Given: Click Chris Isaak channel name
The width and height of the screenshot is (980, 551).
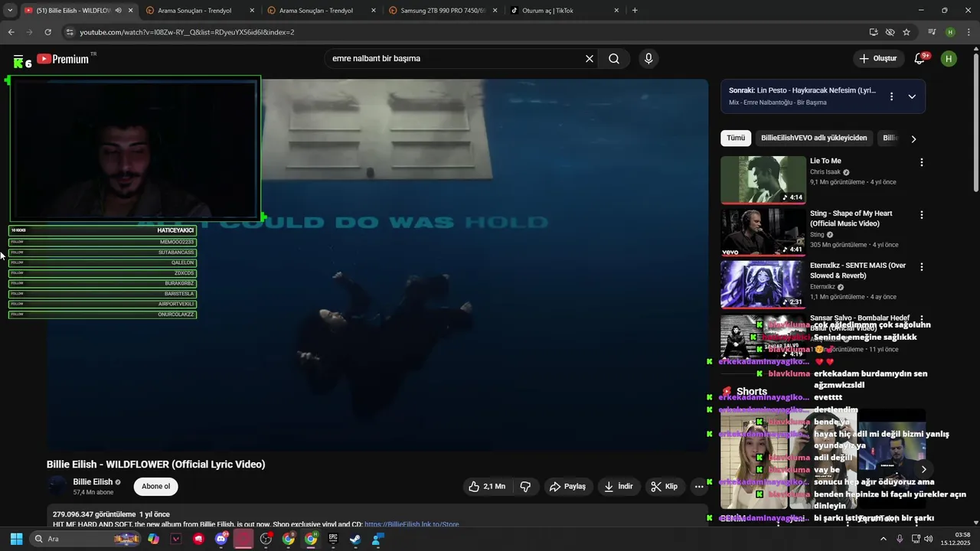Looking at the screenshot, I should click(825, 172).
